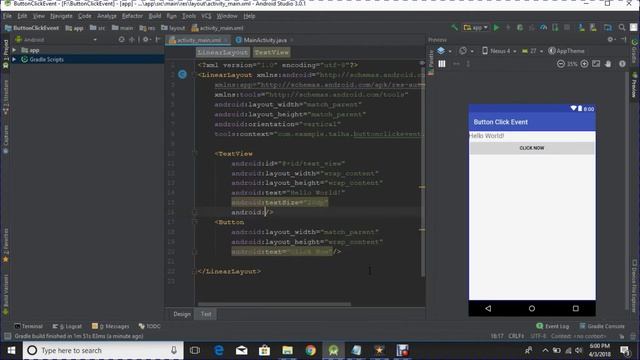Open File Explorer from the taskbar
Image resolution: width=640 pixels, height=360 pixels.
tap(287, 350)
